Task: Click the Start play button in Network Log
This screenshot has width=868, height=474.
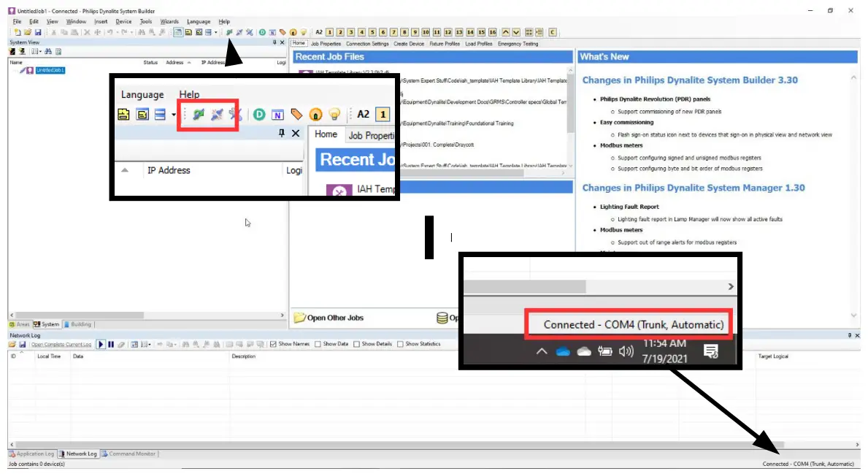Action: click(101, 345)
